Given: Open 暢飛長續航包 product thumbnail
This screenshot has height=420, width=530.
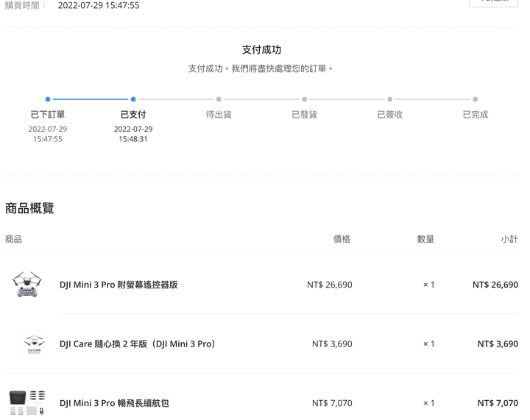Looking at the screenshot, I should (27, 402).
